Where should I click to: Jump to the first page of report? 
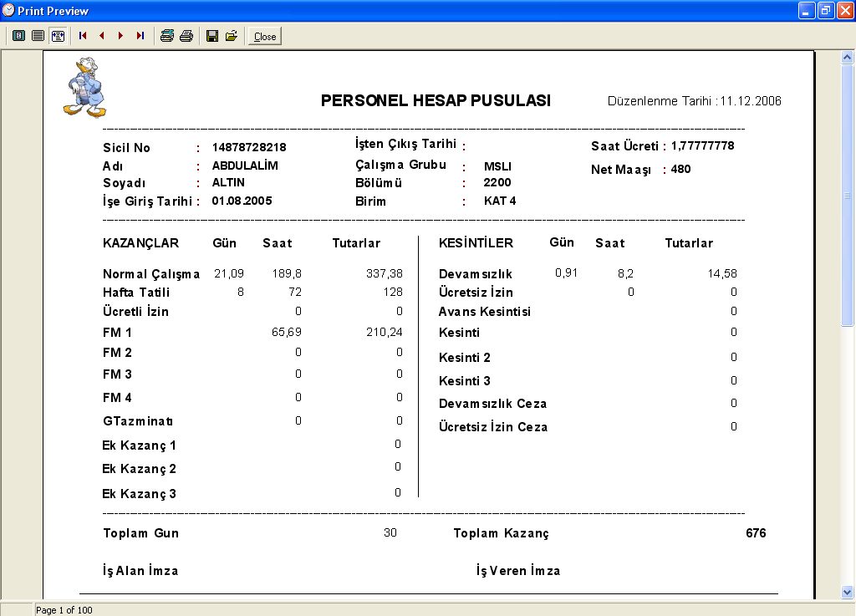click(x=83, y=36)
